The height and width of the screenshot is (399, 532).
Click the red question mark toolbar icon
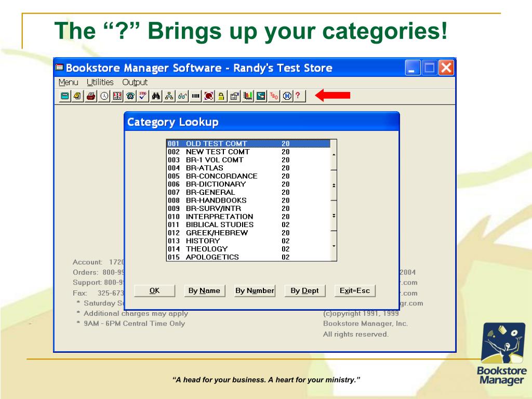point(298,96)
